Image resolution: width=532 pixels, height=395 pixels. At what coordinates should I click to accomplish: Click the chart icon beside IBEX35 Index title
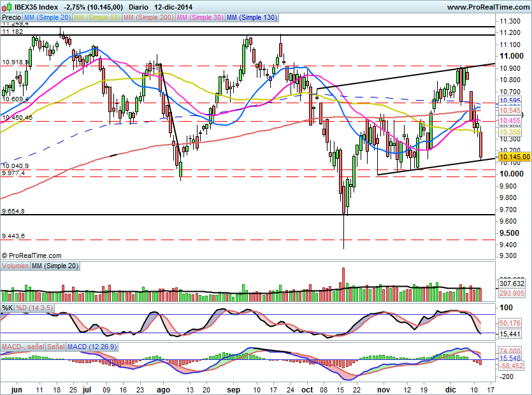pos(7,7)
